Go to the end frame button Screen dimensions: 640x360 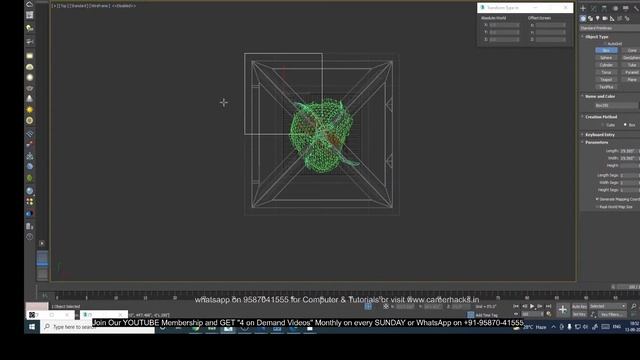click(549, 306)
